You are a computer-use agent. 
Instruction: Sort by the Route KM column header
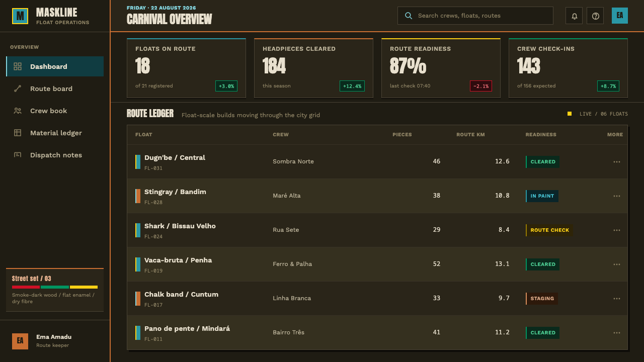(x=470, y=135)
